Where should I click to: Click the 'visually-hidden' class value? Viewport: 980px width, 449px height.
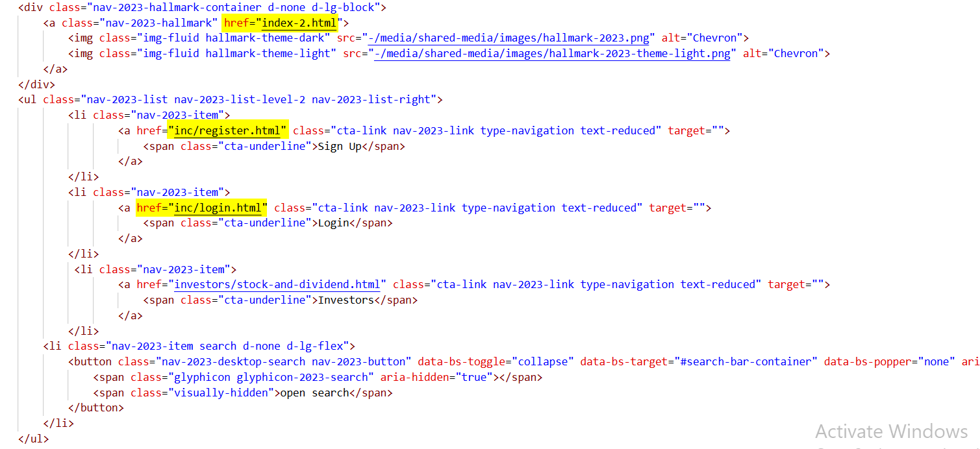[x=221, y=393]
